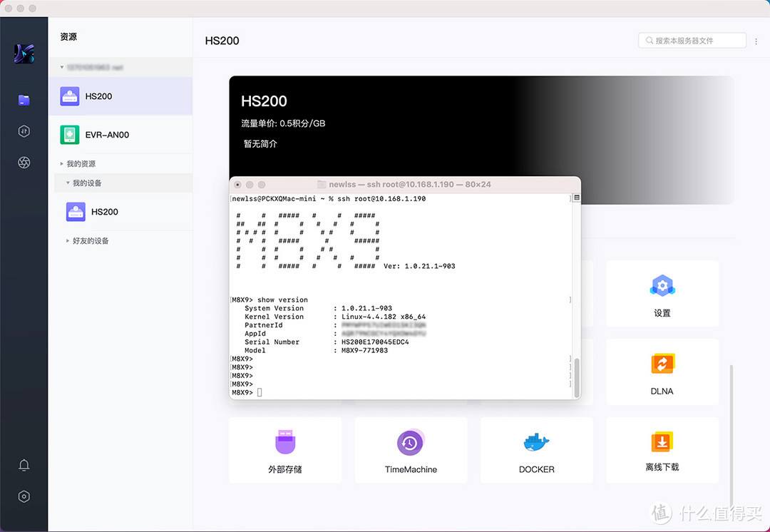This screenshot has height=532, width=770.
Task: Open DOCKER tile
Action: coord(536,450)
